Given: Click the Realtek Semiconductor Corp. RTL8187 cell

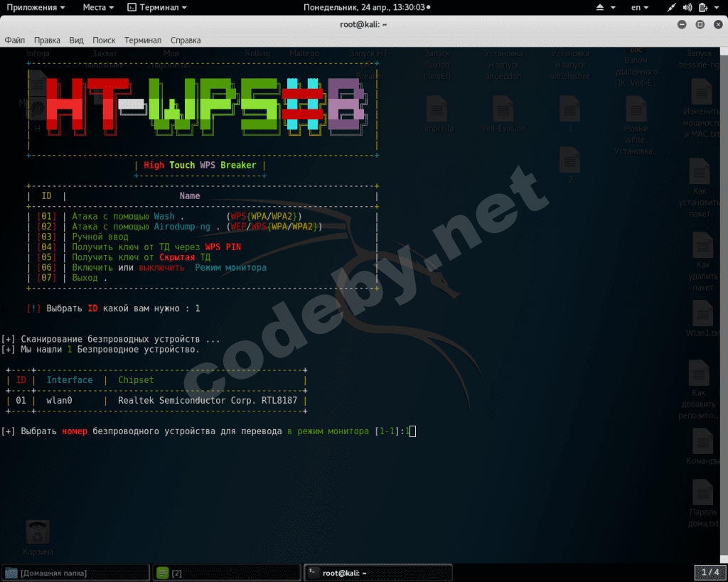Looking at the screenshot, I should point(208,401).
